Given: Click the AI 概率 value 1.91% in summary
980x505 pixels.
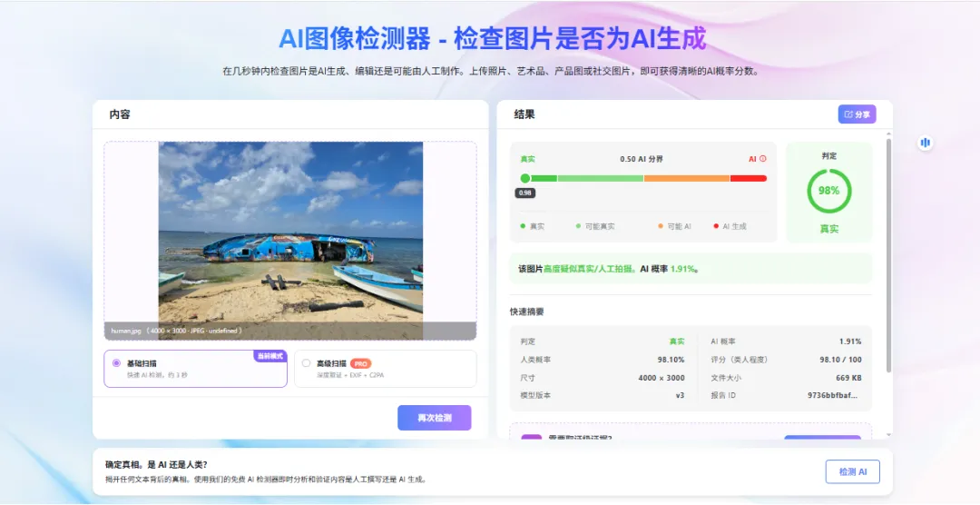Looking at the screenshot, I should coord(850,342).
